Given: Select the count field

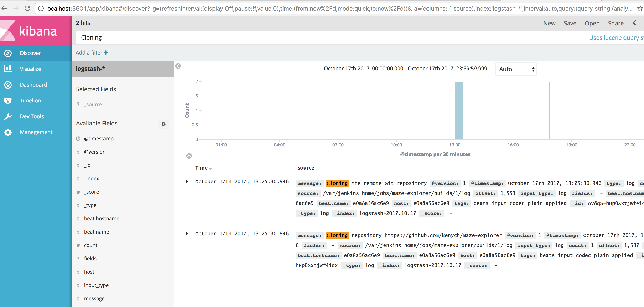Looking at the screenshot, I should [90, 245].
